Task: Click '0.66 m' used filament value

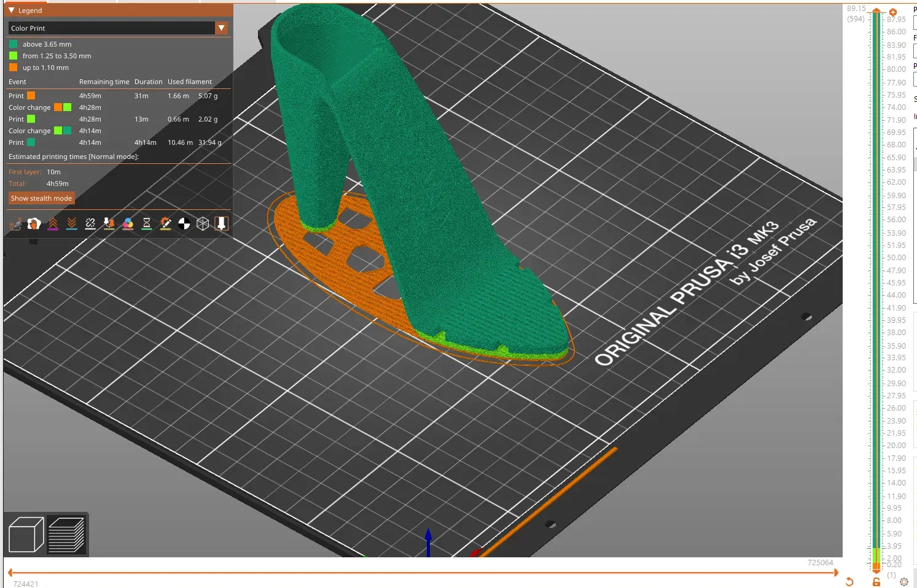Action: [x=178, y=119]
